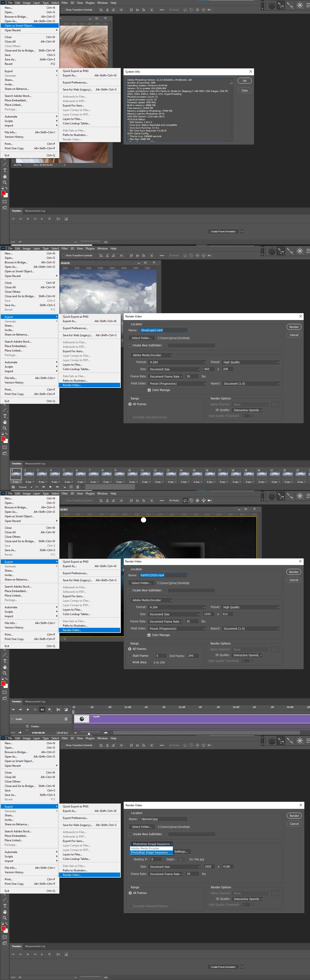
Task: Enable Create New Subfolder in EarthCC2020.mp4 dialog
Action: coord(129,590)
